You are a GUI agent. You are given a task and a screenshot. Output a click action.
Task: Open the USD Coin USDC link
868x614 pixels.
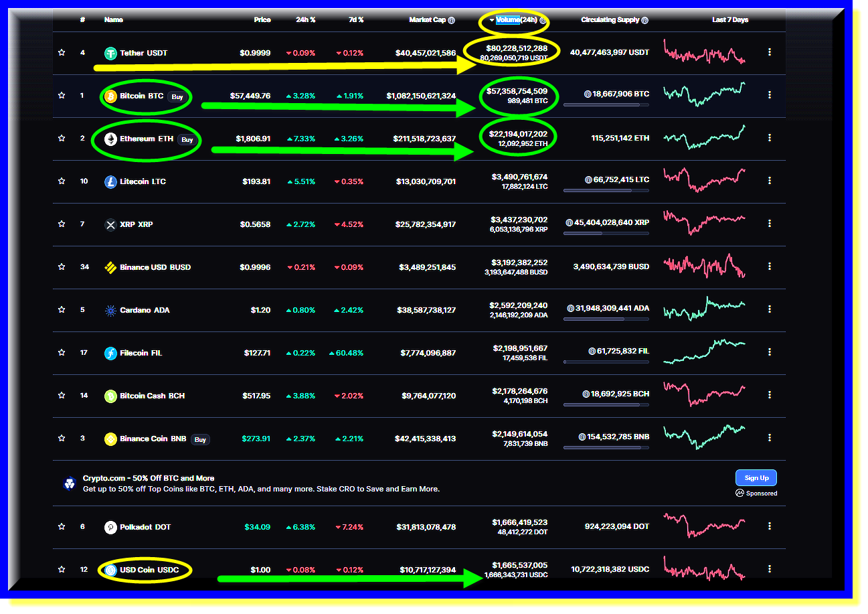point(149,570)
